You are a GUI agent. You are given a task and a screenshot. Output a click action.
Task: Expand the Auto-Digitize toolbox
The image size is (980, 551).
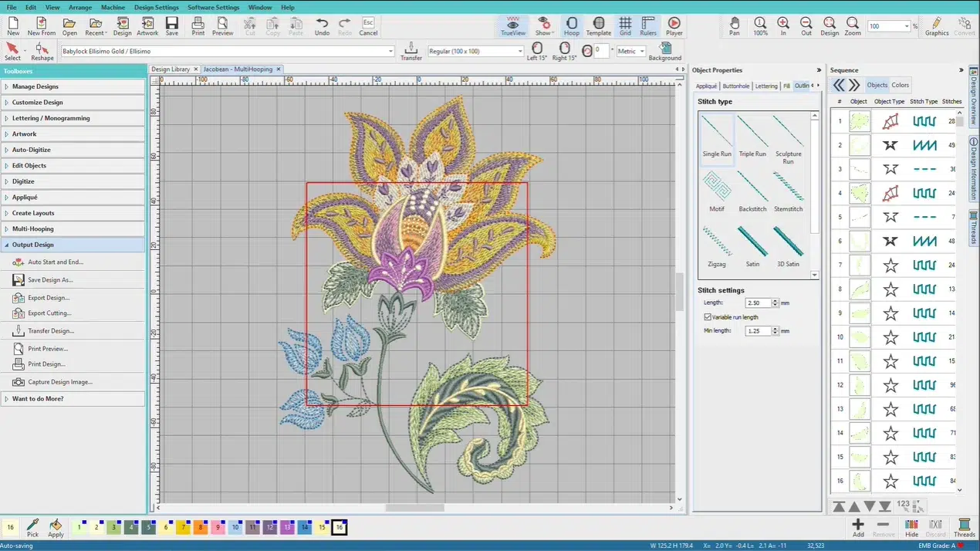tap(73, 150)
